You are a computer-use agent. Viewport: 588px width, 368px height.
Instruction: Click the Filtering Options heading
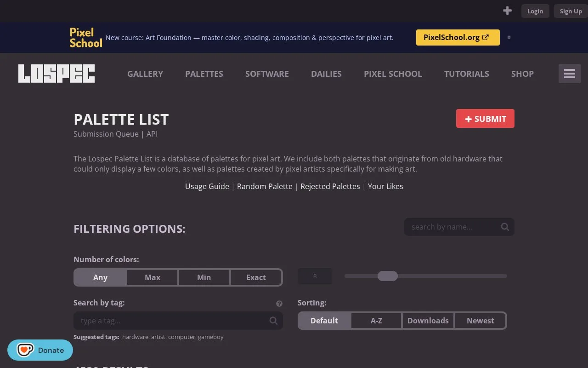(130, 229)
